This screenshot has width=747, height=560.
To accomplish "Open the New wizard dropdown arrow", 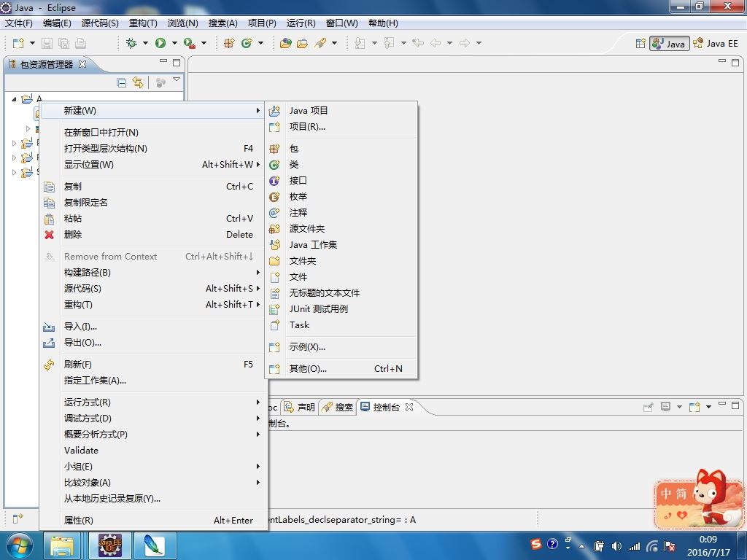I will click(x=32, y=43).
